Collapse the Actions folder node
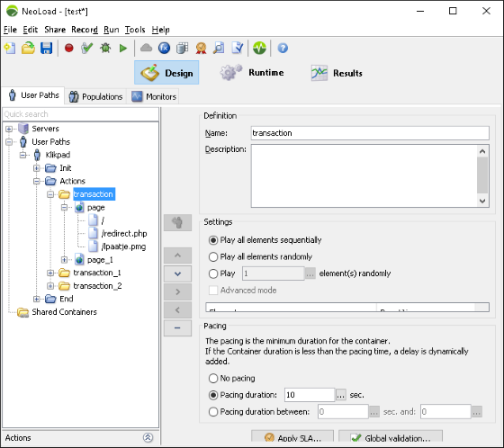This screenshot has width=504, height=448. tap(37, 181)
